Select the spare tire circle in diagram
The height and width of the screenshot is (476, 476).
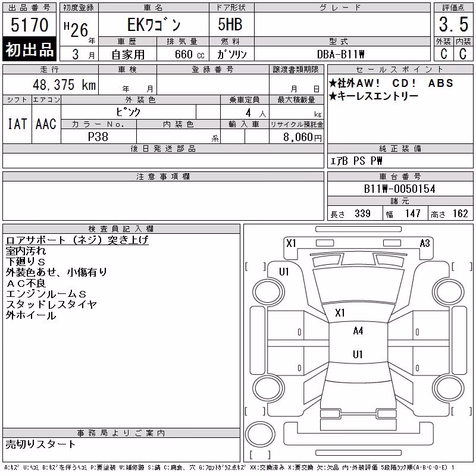[260, 434]
